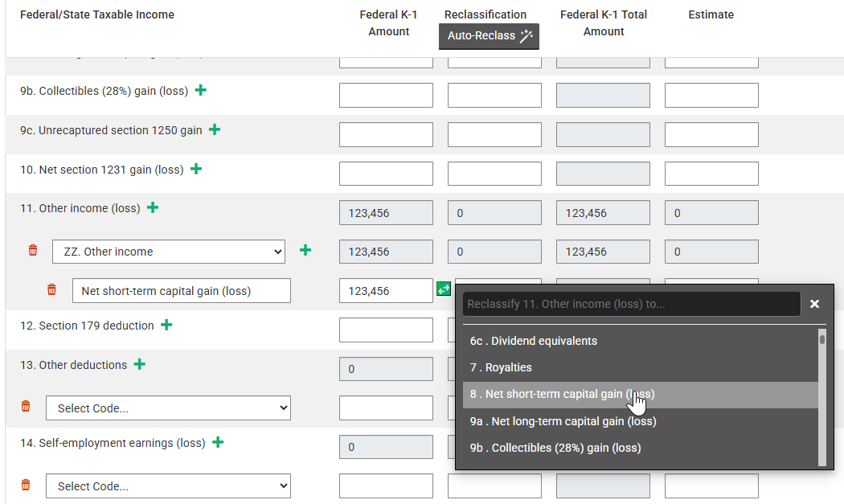The height and width of the screenshot is (504, 844).
Task: Add a row for Unrecaptured section 1250 gain
Action: click(215, 129)
